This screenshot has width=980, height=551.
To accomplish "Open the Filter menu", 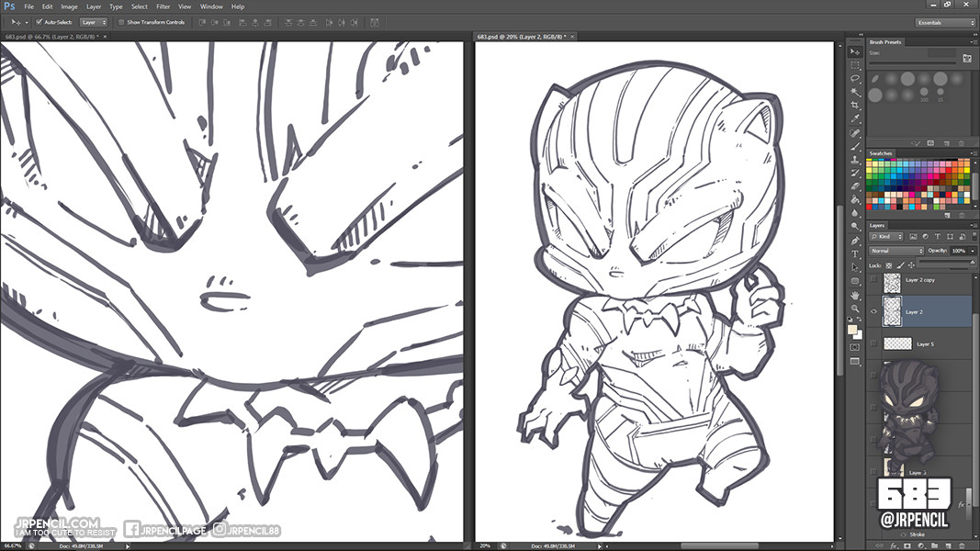I will [x=163, y=6].
